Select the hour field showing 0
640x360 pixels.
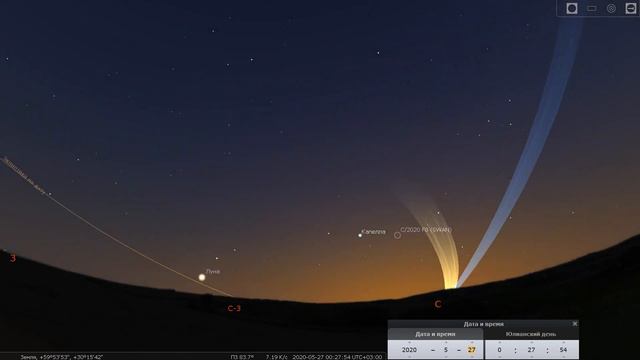(x=499, y=350)
